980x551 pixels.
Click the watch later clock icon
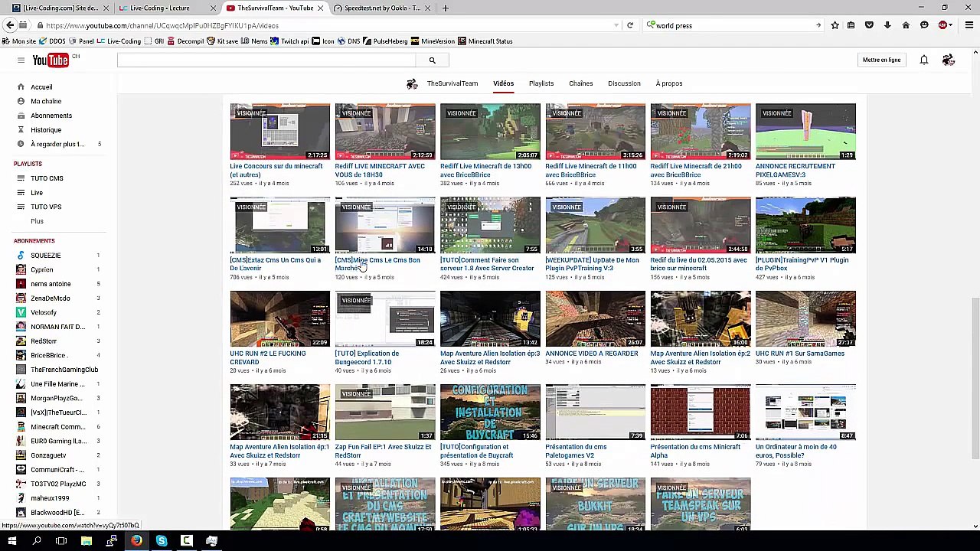click(x=21, y=144)
